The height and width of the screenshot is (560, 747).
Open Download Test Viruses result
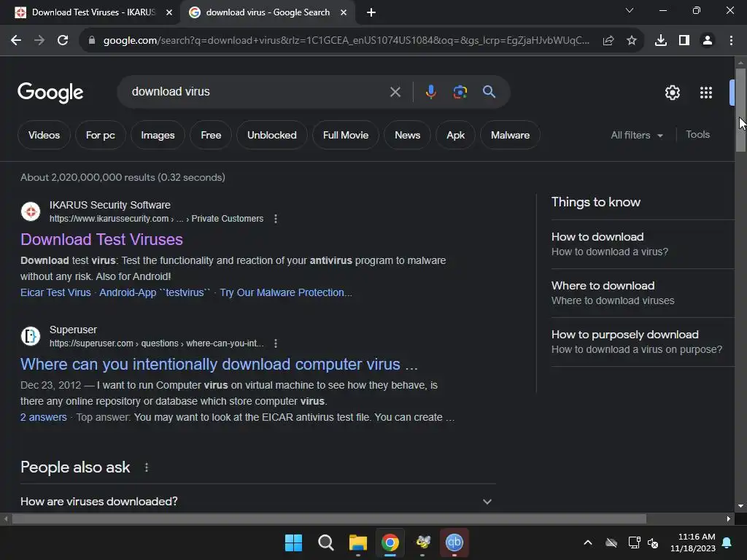click(101, 239)
